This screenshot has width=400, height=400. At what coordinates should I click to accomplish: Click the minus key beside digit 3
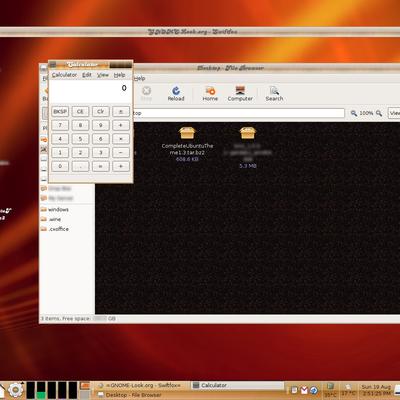(121, 153)
